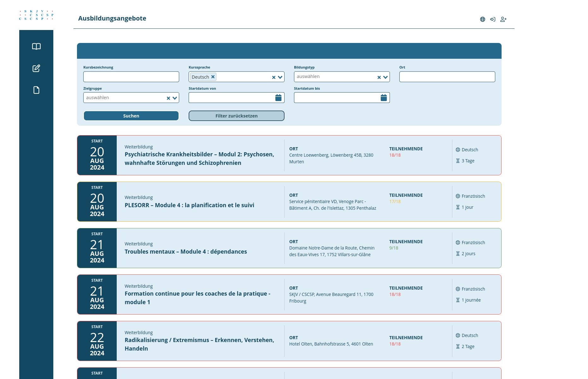Image resolution: width=588 pixels, height=379 pixels.
Task: Click the globe language icon in header
Action: (482, 19)
